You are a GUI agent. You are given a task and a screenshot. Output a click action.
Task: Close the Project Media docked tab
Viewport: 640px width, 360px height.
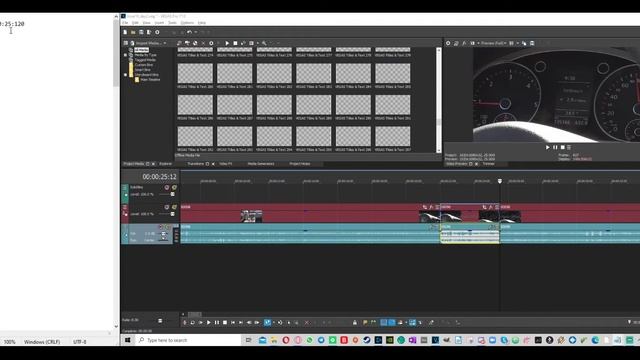[x=153, y=164]
